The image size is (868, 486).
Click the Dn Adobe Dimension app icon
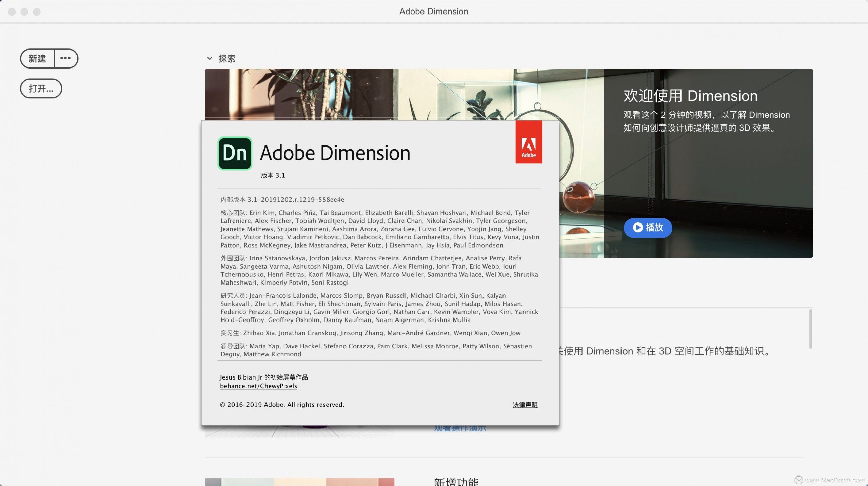235,153
